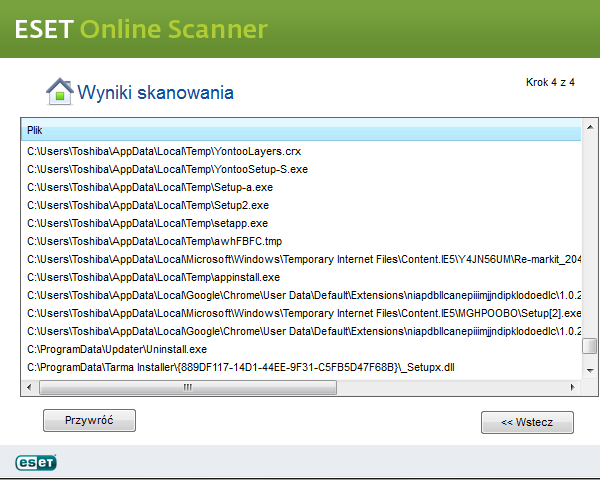Click the horizontal scrollbar right arrow
600x480 pixels.
[572, 387]
